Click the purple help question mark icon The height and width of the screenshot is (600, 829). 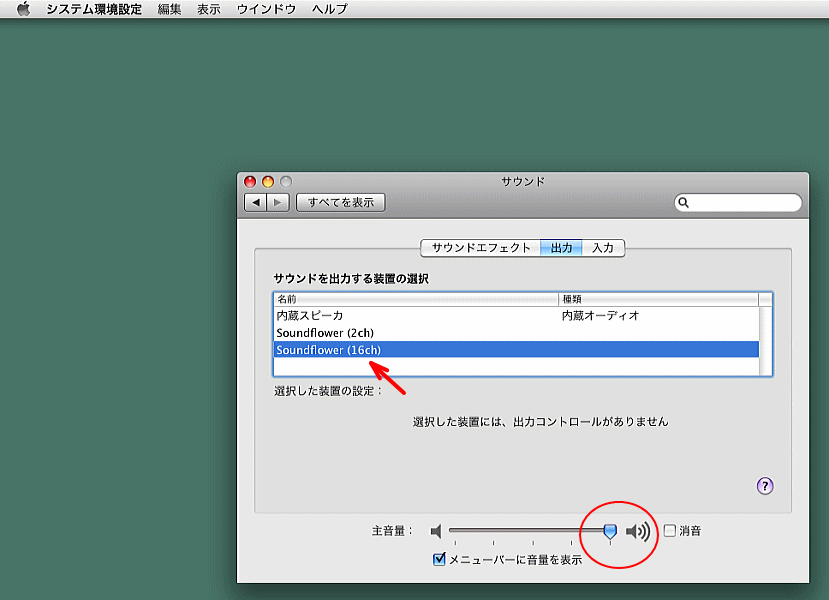click(x=765, y=486)
